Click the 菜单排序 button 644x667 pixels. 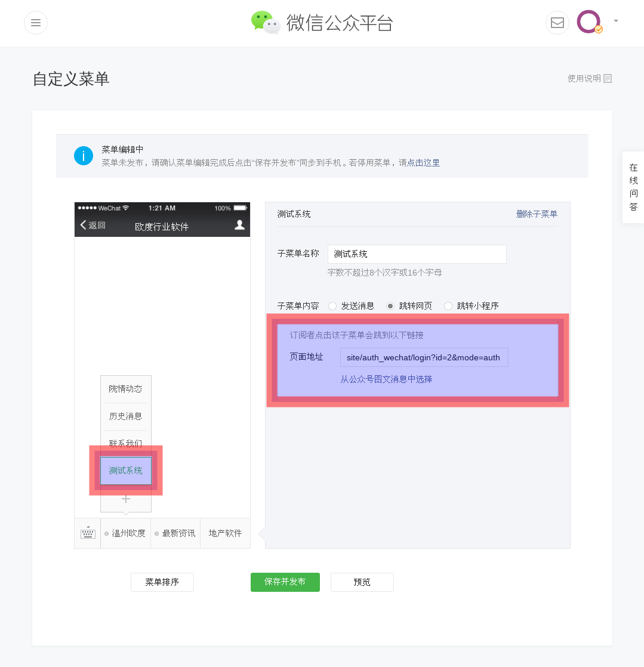coord(162,582)
